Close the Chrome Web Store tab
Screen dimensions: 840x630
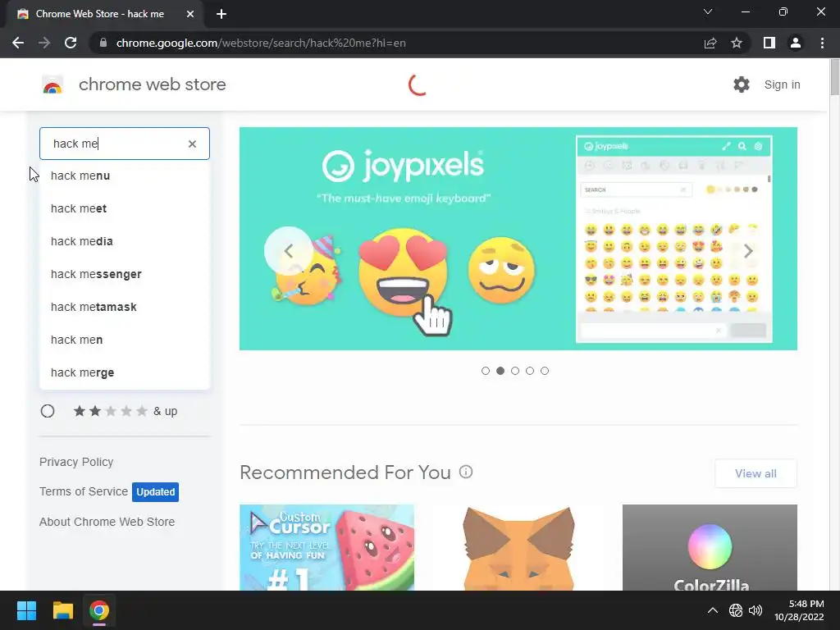click(190, 15)
